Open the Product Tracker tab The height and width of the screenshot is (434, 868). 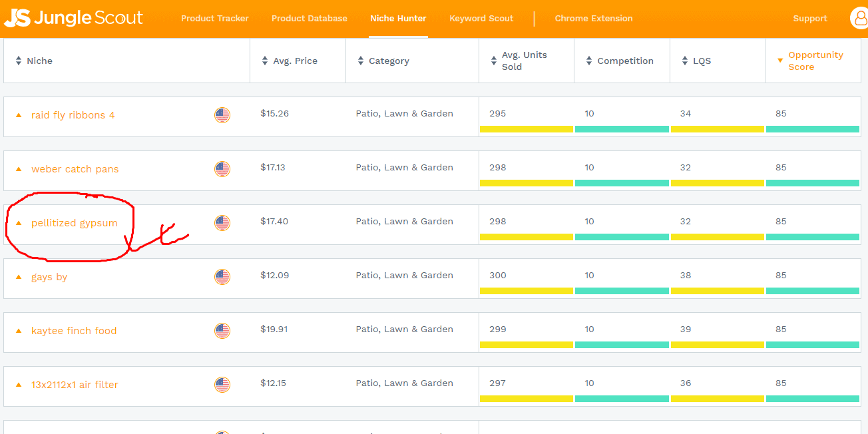(215, 19)
